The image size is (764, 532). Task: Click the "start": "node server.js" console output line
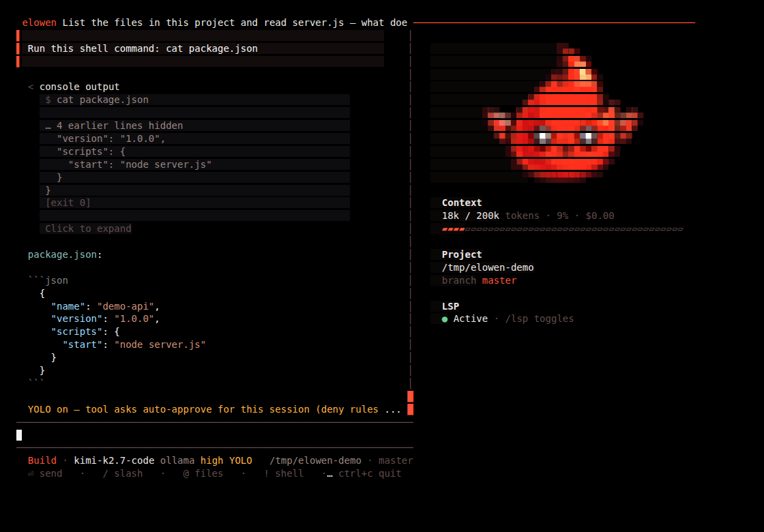(140, 164)
